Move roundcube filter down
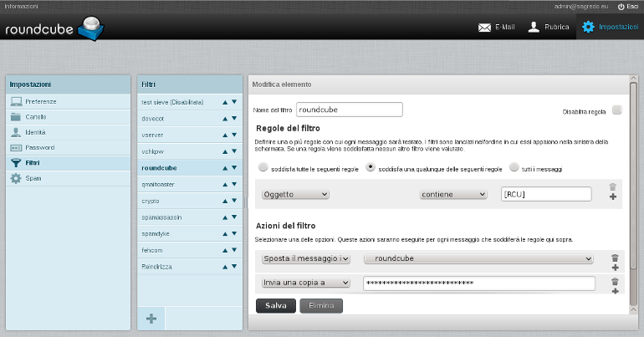The height and width of the screenshot is (337, 644). [234, 167]
